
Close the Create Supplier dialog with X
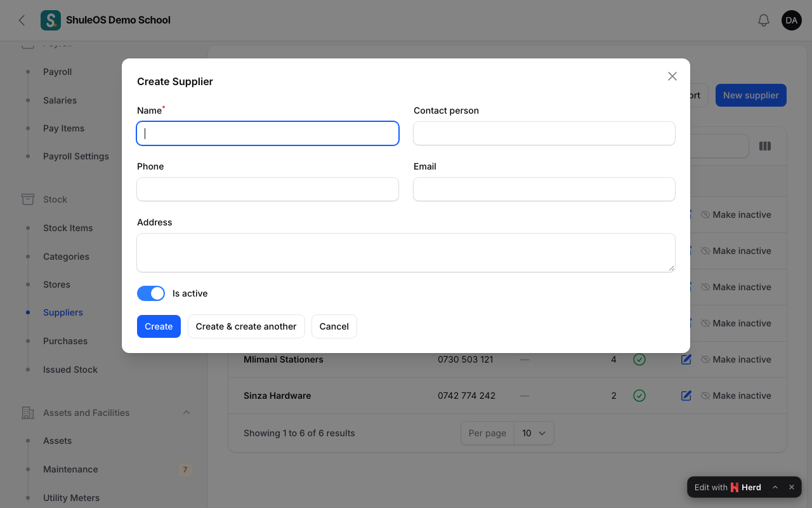[x=672, y=76]
